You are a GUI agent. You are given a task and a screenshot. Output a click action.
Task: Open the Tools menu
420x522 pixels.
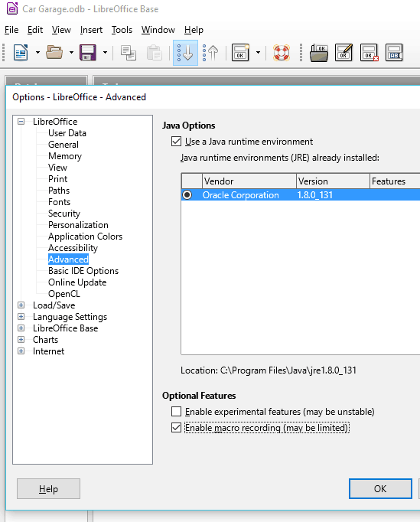122,30
